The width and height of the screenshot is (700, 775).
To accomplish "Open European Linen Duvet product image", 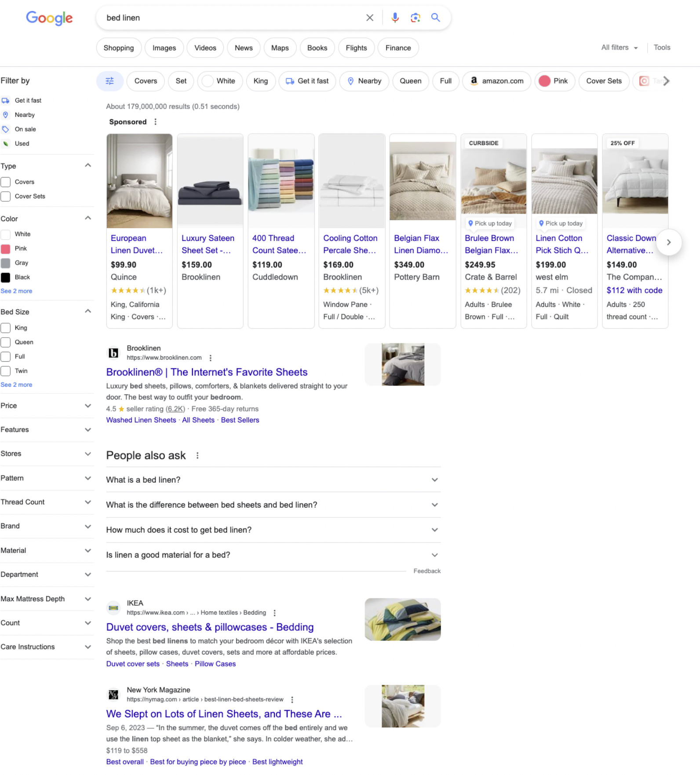I will (x=139, y=181).
